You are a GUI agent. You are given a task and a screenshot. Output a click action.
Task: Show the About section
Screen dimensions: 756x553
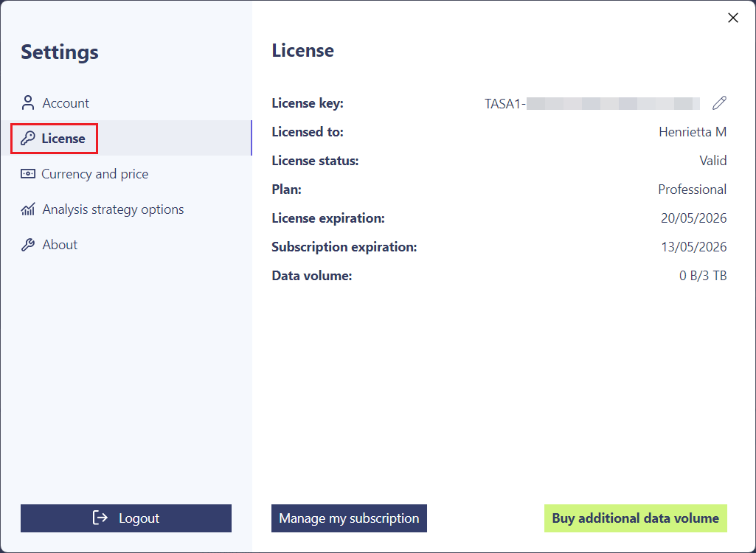click(60, 245)
